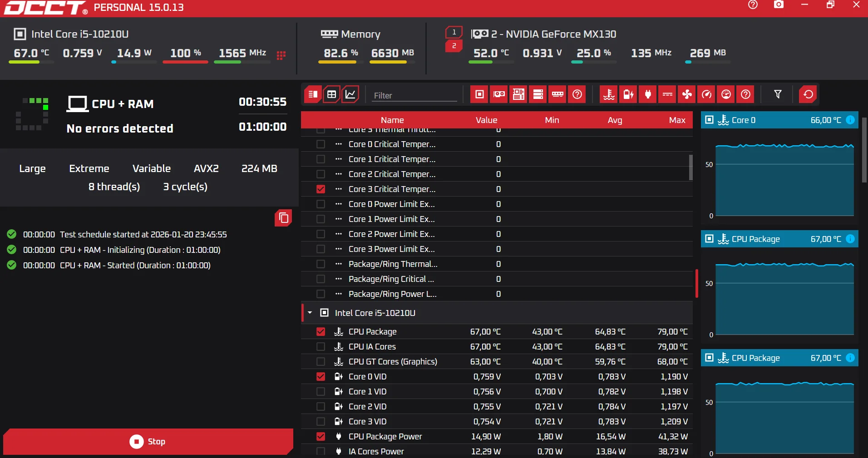Image resolution: width=868 pixels, height=458 pixels.
Task: Uncheck the CPU Package Power row
Action: (321, 437)
